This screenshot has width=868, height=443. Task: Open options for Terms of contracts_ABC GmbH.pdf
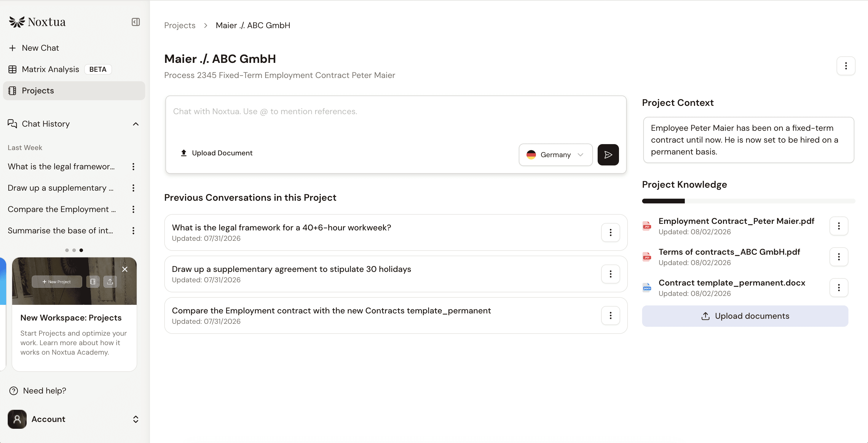click(x=839, y=256)
